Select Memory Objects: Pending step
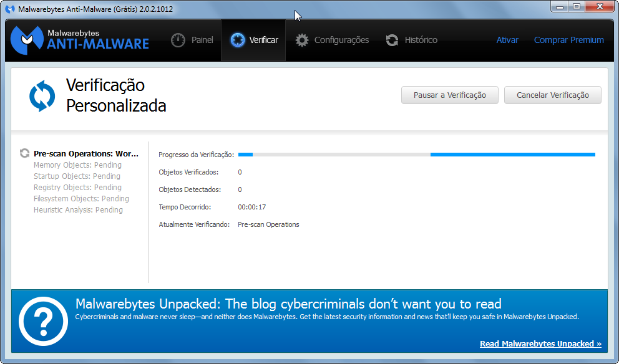The image size is (619, 364). 77,165
